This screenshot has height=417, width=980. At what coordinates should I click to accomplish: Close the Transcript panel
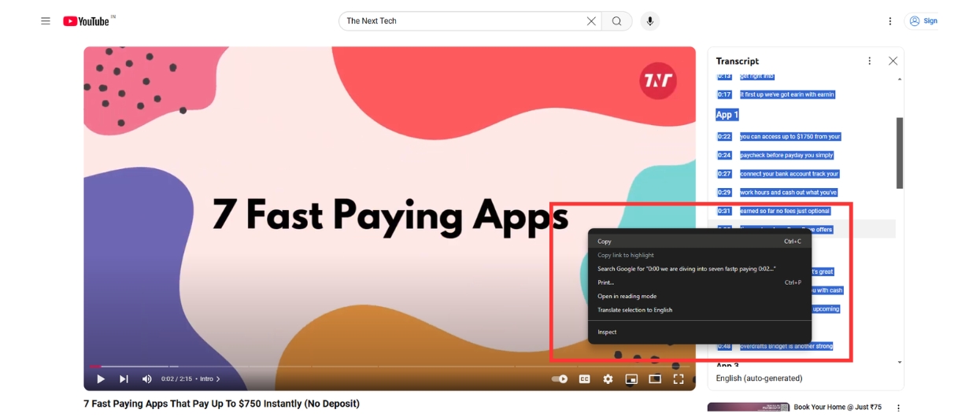coord(893,61)
